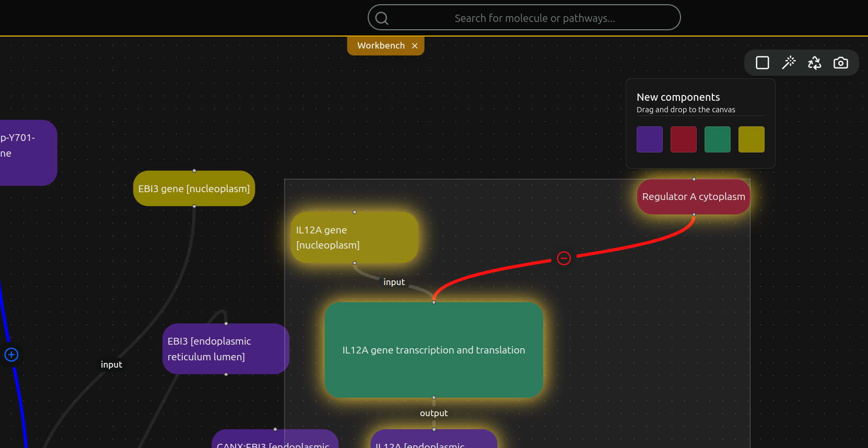Click the input label near EBI3 edge
The width and height of the screenshot is (868, 448).
(x=111, y=364)
